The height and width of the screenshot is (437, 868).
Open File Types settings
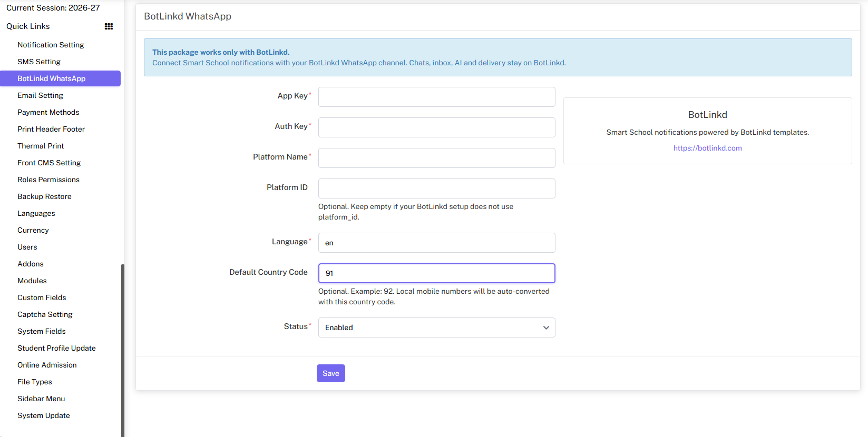tap(35, 382)
